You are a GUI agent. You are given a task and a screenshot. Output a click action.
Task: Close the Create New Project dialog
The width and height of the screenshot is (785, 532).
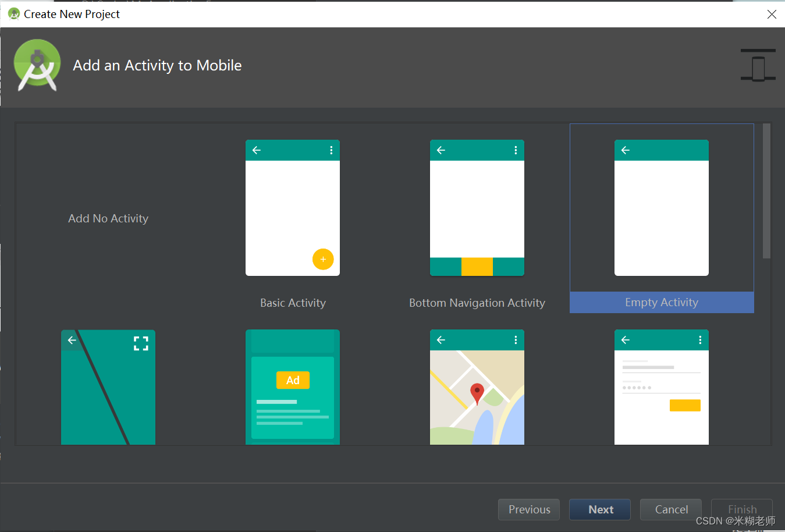772,14
